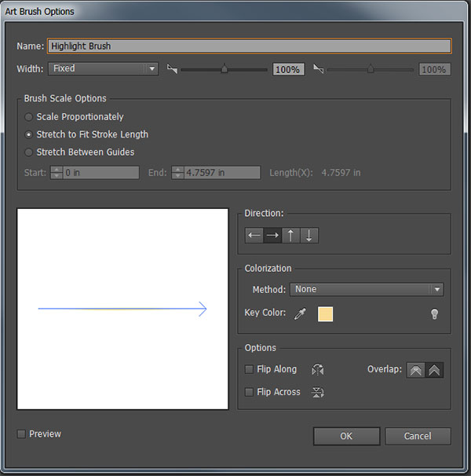Open the Width Fixed dropdown

point(103,69)
